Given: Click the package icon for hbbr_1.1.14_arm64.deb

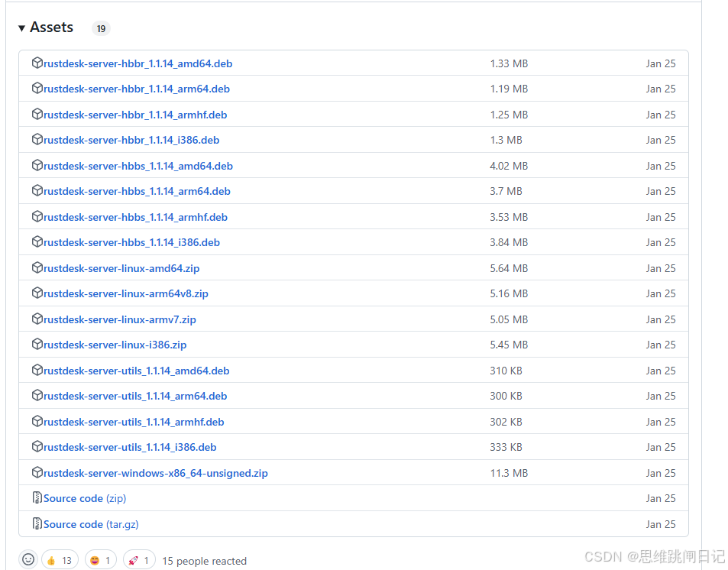Looking at the screenshot, I should (37, 89).
